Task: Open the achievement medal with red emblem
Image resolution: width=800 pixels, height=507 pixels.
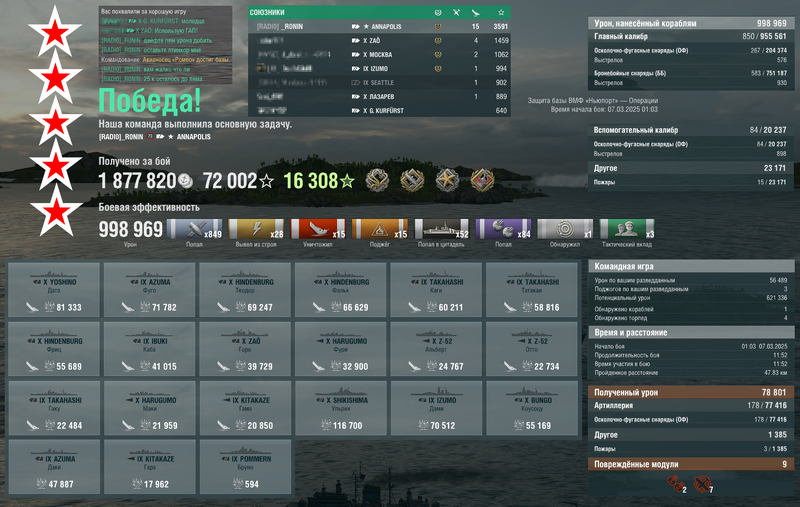Action: pyautogui.click(x=482, y=180)
